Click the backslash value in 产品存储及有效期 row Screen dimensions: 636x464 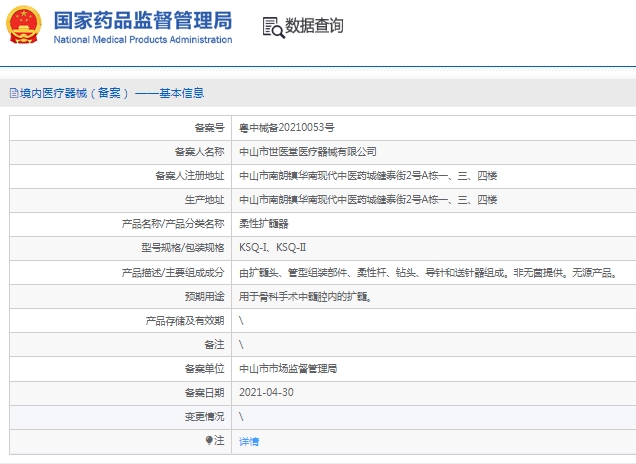(x=241, y=320)
